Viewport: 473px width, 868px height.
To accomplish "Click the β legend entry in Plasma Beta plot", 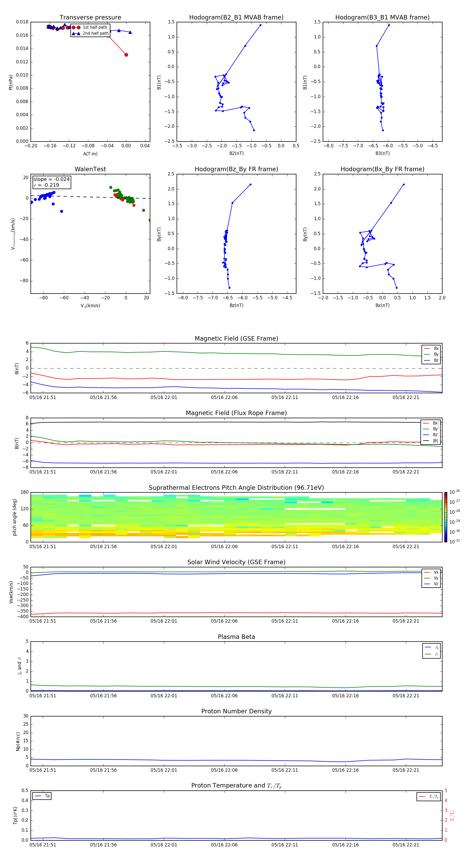I will point(431,654).
